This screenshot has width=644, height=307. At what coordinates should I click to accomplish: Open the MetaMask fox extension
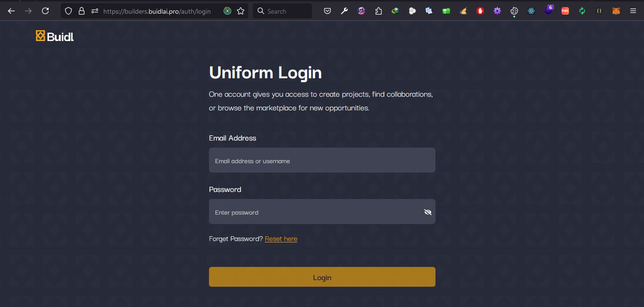[x=616, y=11]
